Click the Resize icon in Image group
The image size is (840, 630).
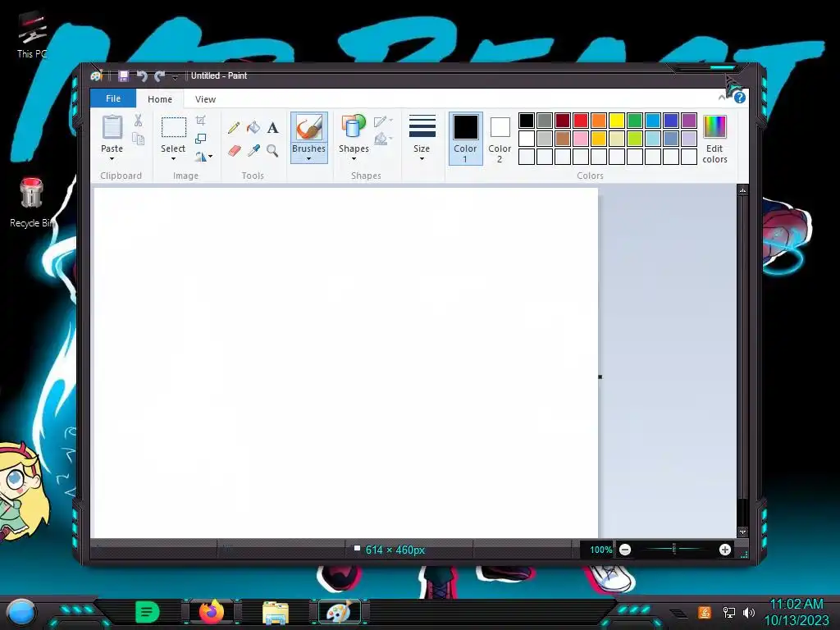[x=201, y=139]
